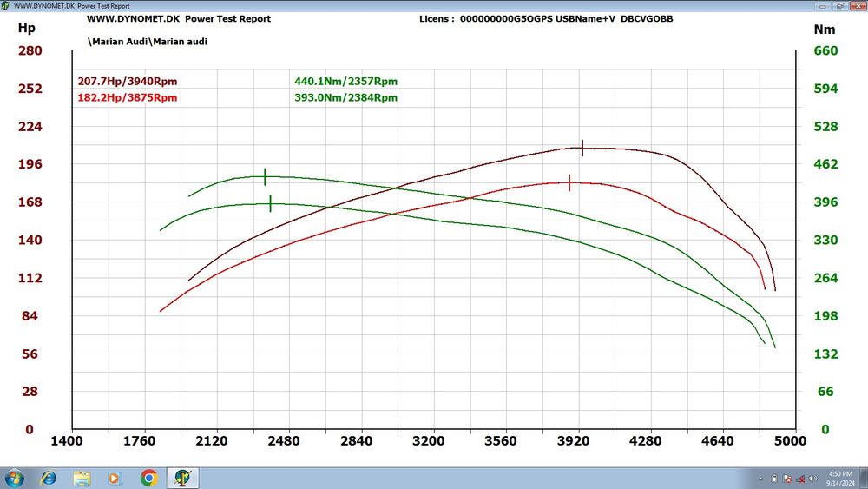Open the Action Center flag icon
This screenshot has width=868, height=489.
[x=787, y=479]
